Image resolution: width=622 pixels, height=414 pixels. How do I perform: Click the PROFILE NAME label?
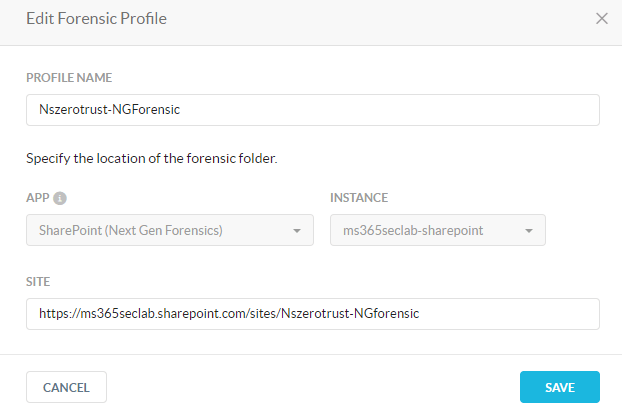[69, 78]
